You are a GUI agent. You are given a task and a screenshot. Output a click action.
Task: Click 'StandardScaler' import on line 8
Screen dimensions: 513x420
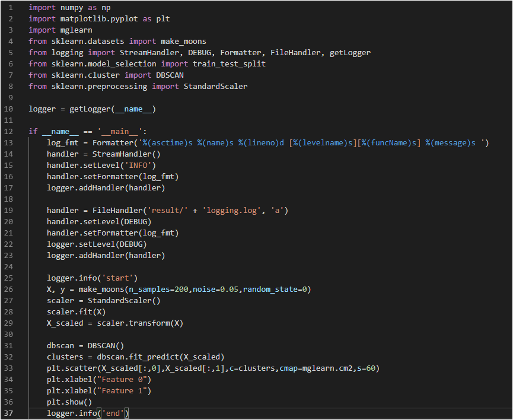215,87
